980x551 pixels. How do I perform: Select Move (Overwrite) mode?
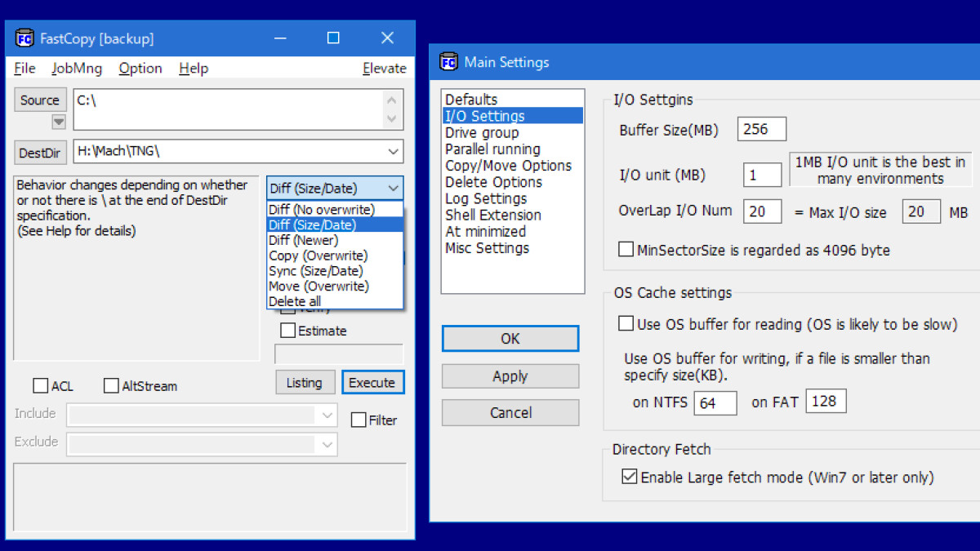coord(335,287)
